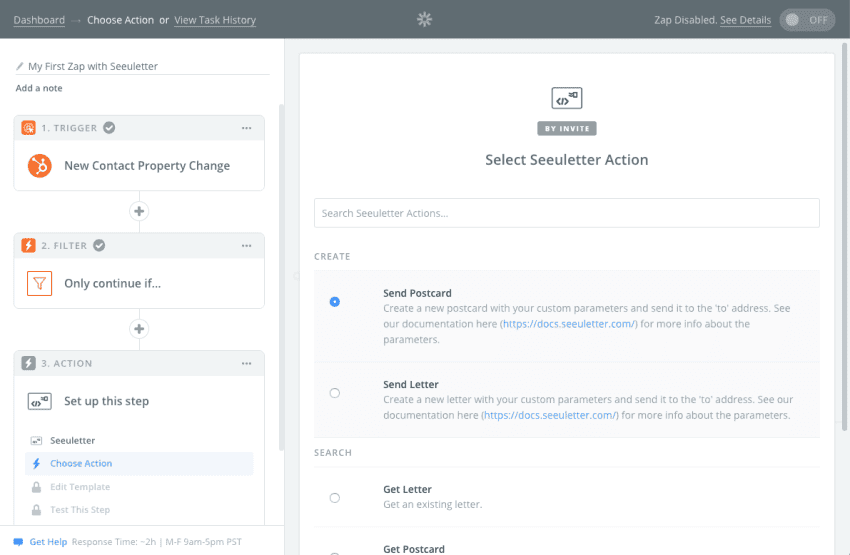
Task: Click the pencil icon beside zap name
Action: coord(20,66)
